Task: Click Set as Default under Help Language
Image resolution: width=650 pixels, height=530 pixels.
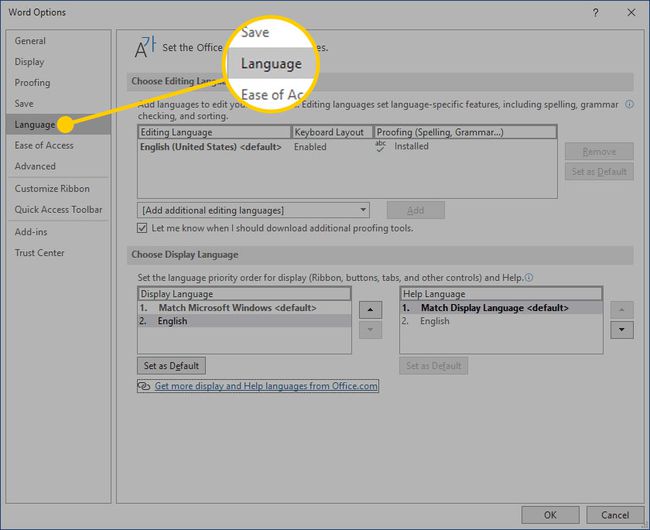Action: click(x=434, y=365)
